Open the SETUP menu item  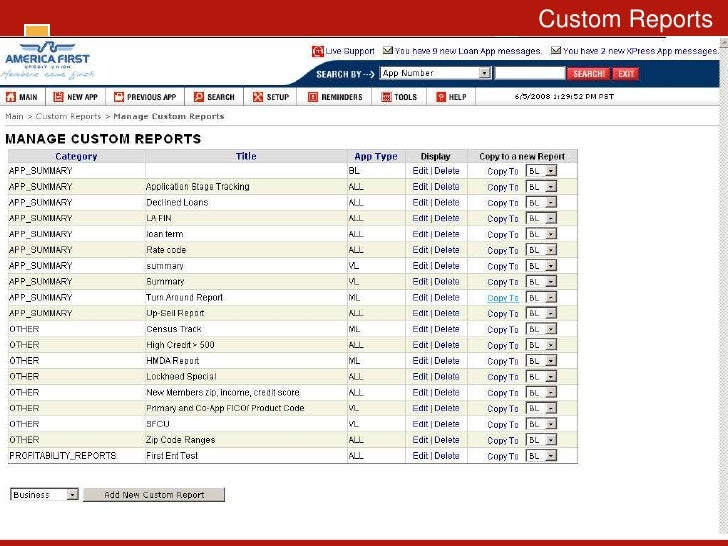coord(271,97)
